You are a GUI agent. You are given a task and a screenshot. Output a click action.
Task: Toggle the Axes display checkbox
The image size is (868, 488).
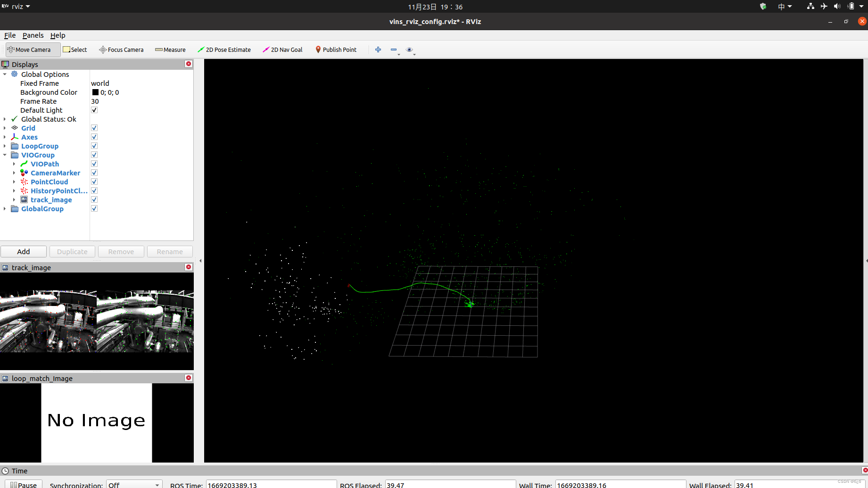[x=94, y=137]
